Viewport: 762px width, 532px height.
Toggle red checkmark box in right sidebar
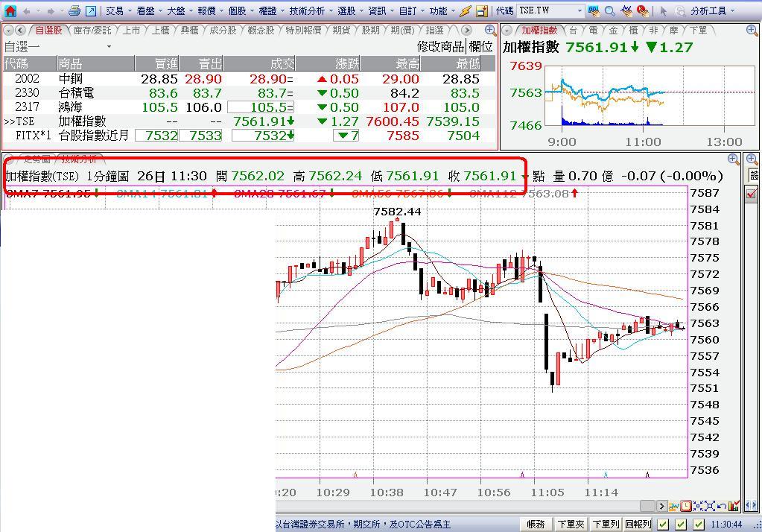coord(752,194)
